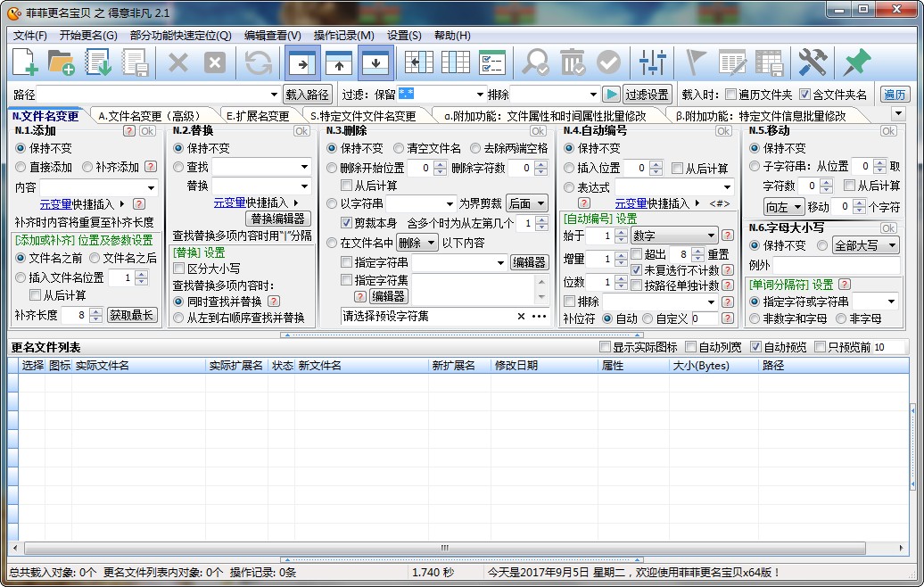Open the wrench tools icon on the toolbar

(x=813, y=62)
